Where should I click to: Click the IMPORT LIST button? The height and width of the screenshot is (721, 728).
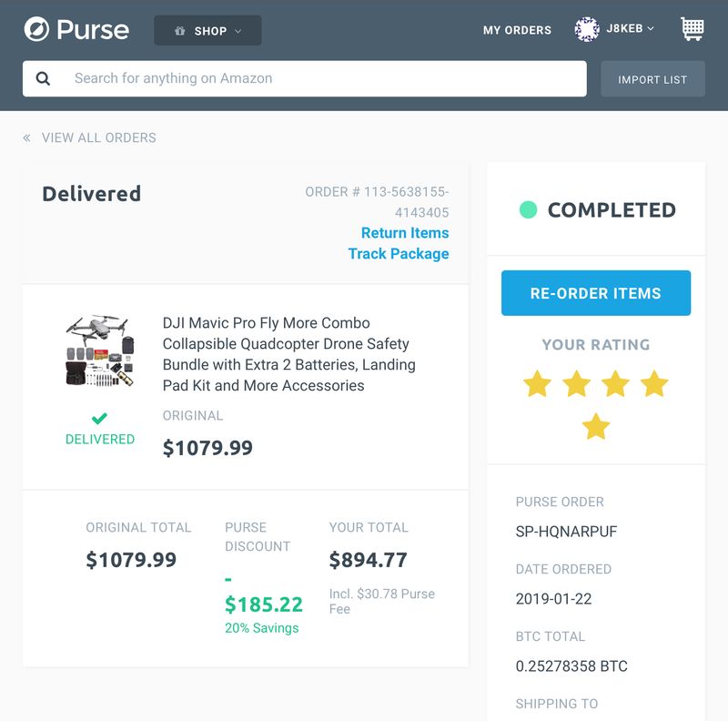[652, 79]
